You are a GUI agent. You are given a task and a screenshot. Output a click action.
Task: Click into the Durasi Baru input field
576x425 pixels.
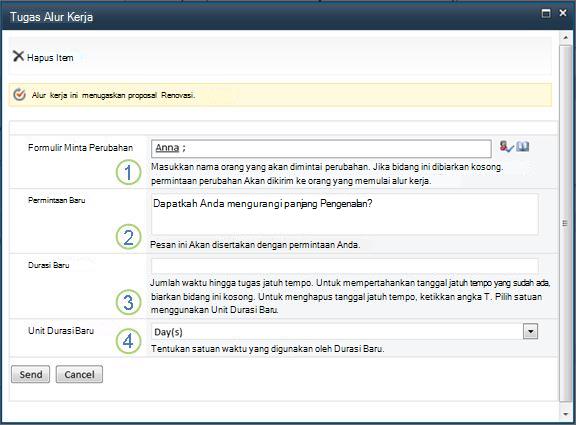345,266
